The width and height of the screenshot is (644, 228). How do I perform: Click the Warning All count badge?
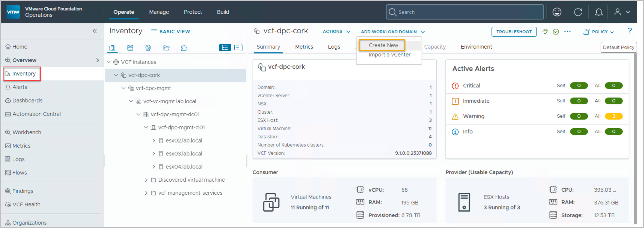point(614,116)
